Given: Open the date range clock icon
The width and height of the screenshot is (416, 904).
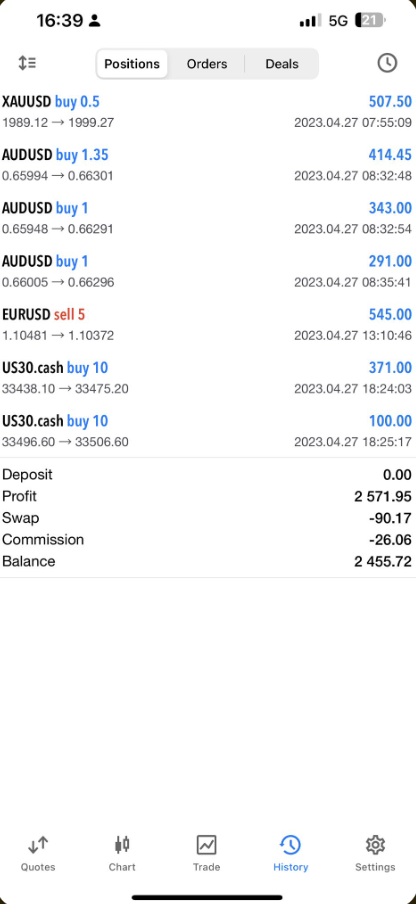Looking at the screenshot, I should point(387,63).
